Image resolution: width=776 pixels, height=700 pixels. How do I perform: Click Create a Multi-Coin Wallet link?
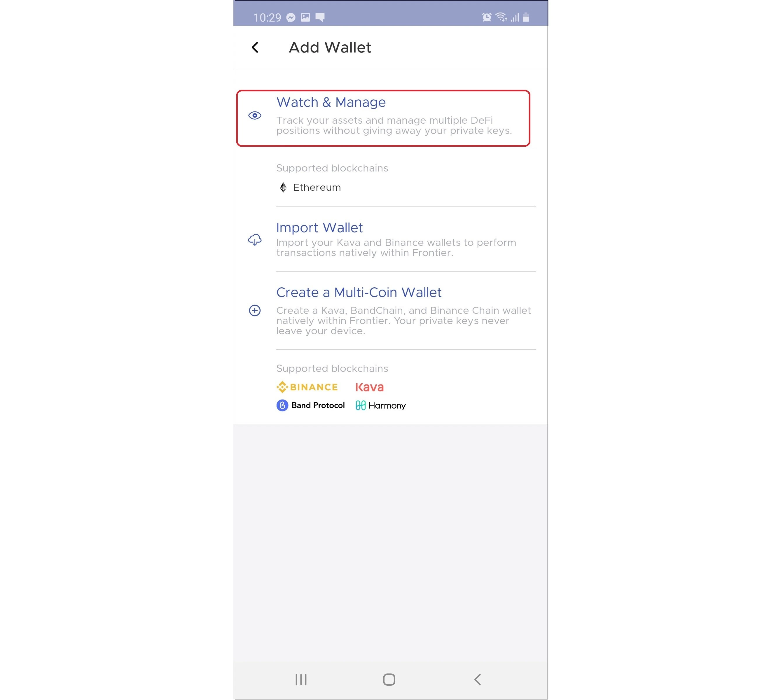[x=359, y=292]
